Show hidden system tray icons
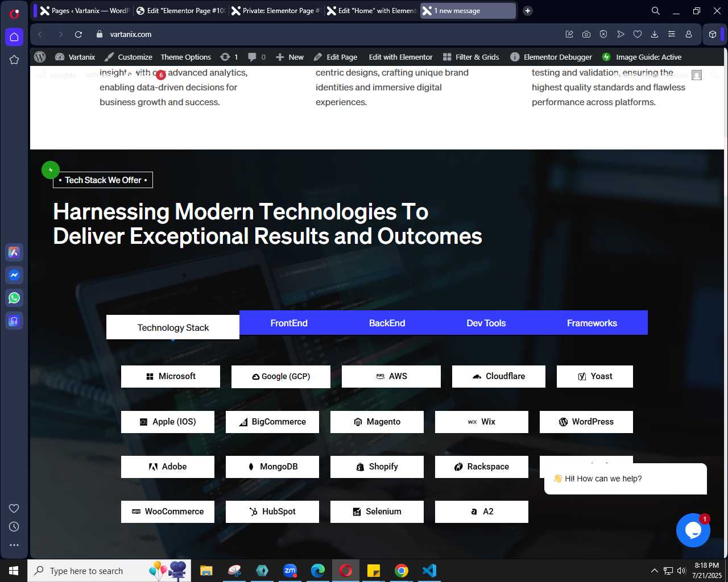The image size is (728, 582). (x=654, y=571)
